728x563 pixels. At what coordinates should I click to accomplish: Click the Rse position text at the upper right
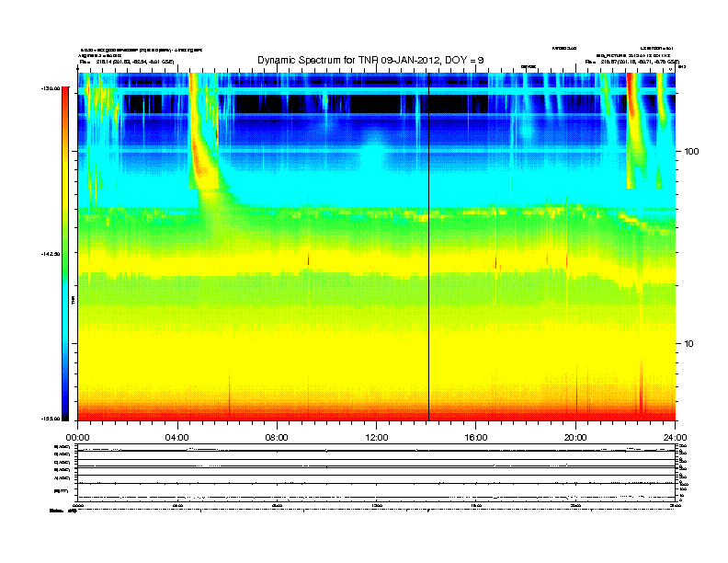click(x=631, y=62)
